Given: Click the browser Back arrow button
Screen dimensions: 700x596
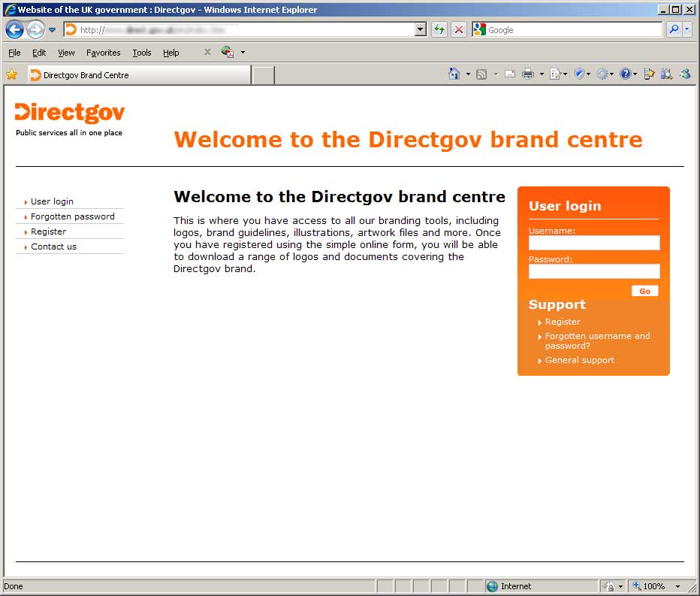Looking at the screenshot, I should click(x=14, y=30).
